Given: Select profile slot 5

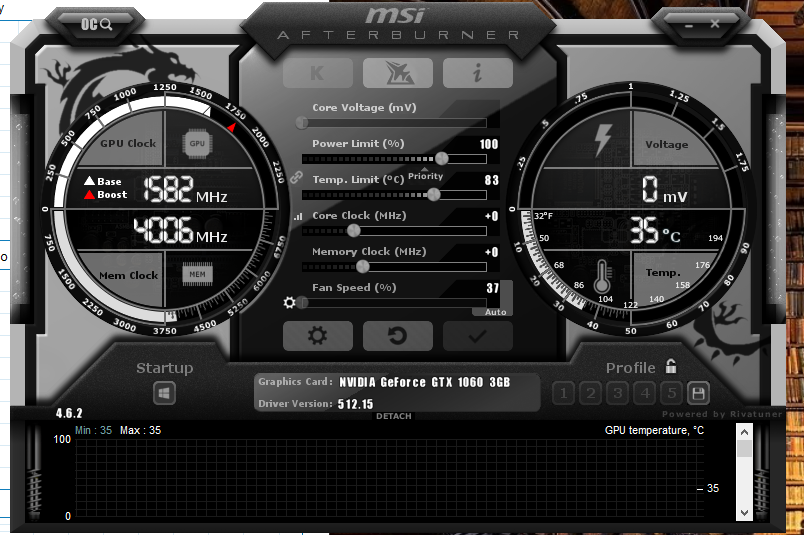Looking at the screenshot, I should 672,393.
